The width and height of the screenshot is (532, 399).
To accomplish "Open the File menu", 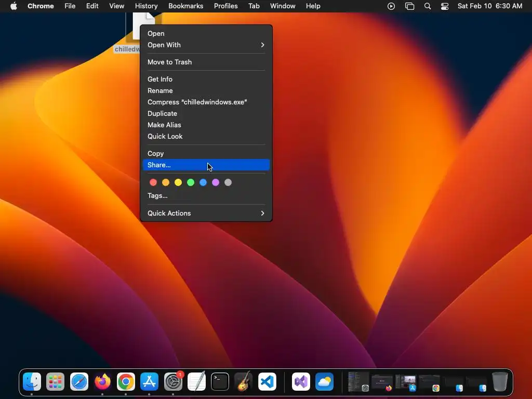I will coord(70,6).
